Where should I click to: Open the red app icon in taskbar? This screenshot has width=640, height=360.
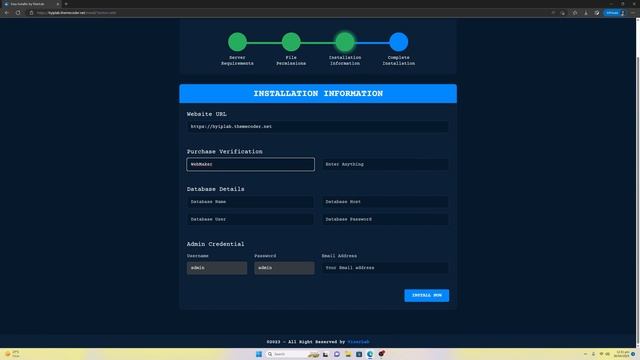(381, 354)
